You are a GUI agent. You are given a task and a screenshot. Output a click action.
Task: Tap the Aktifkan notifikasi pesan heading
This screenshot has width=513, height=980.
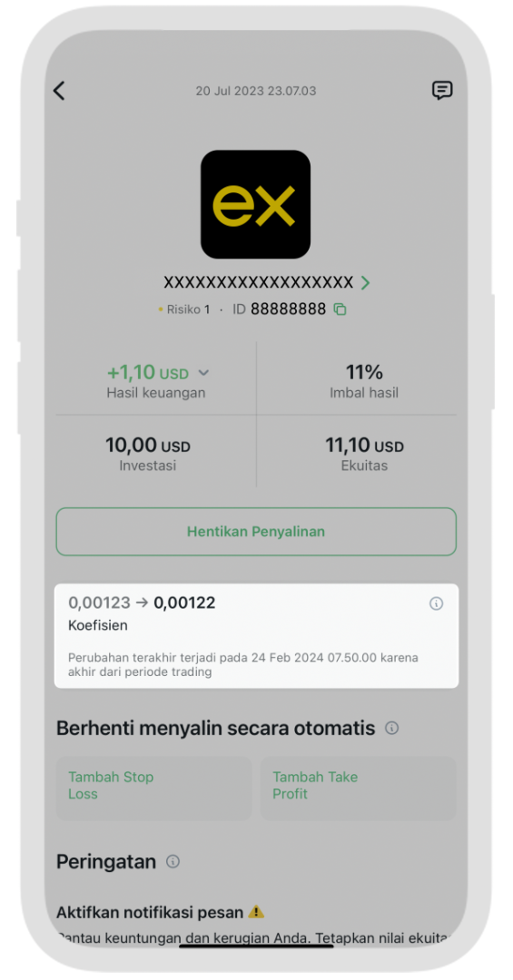(150, 913)
